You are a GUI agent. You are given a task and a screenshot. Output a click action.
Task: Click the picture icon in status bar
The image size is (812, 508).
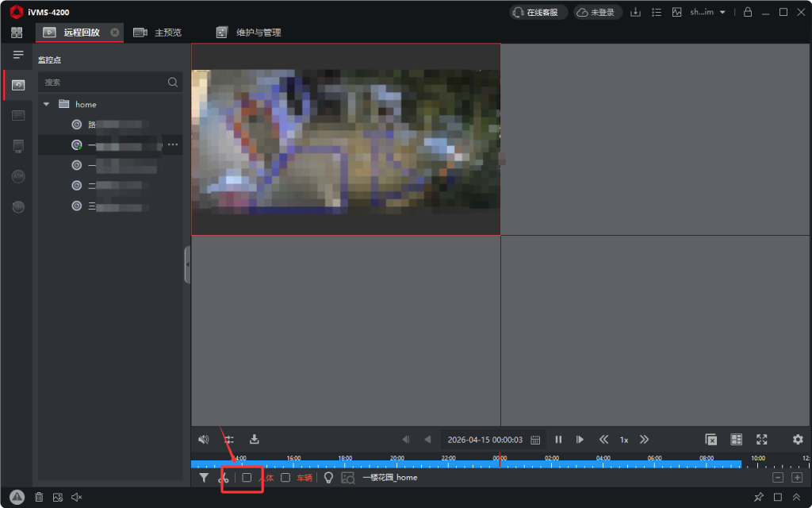(x=57, y=497)
